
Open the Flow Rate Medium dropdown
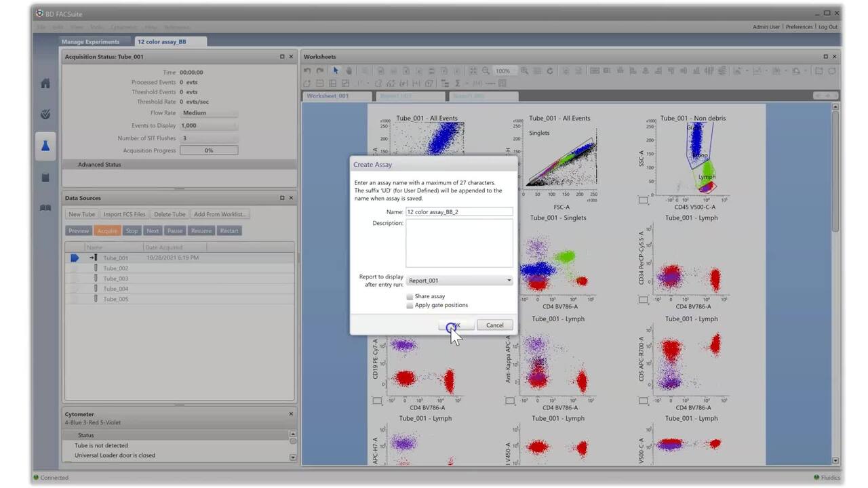tap(208, 113)
